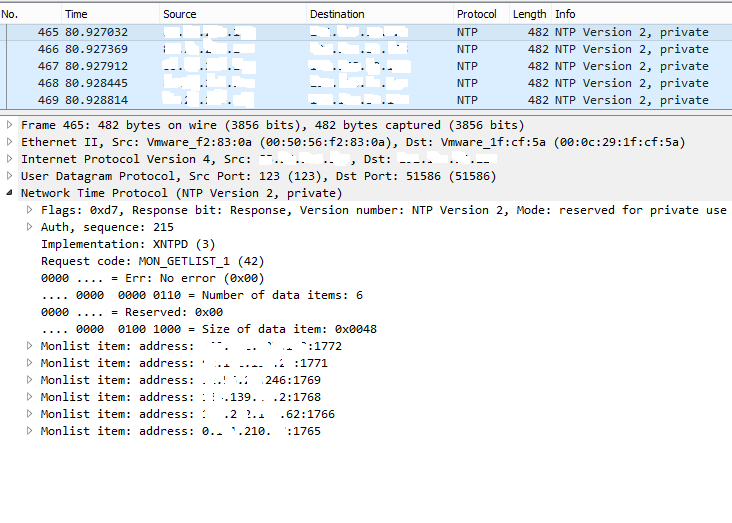
Task: Select packet number 465
Action: 366,32
